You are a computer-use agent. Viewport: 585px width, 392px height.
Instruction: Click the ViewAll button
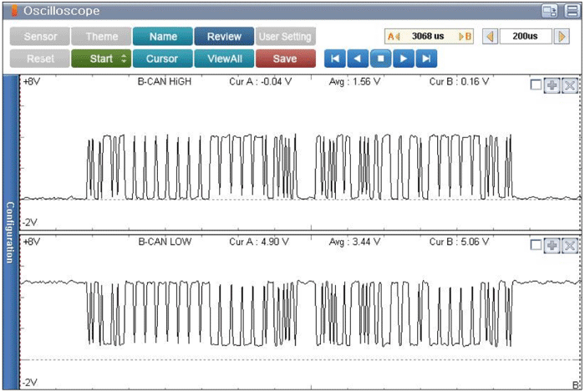tap(224, 59)
